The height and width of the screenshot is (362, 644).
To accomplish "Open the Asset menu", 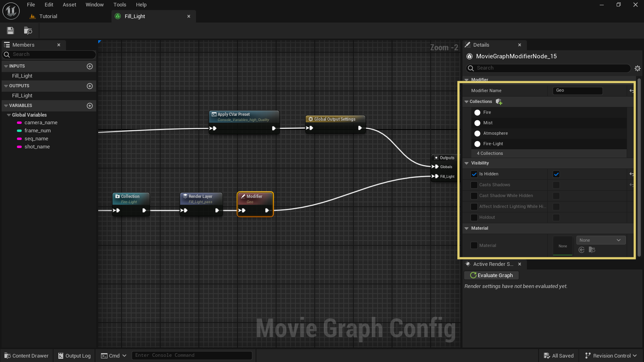I will [69, 5].
